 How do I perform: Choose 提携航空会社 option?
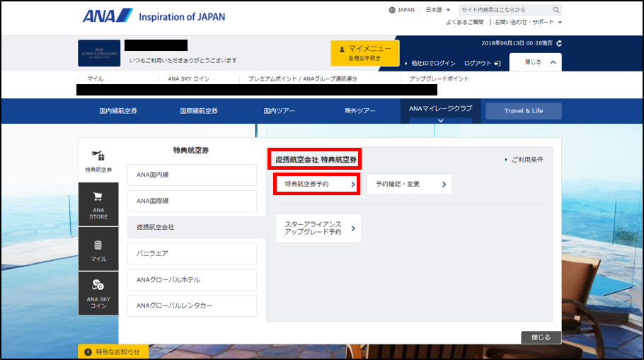point(197,228)
